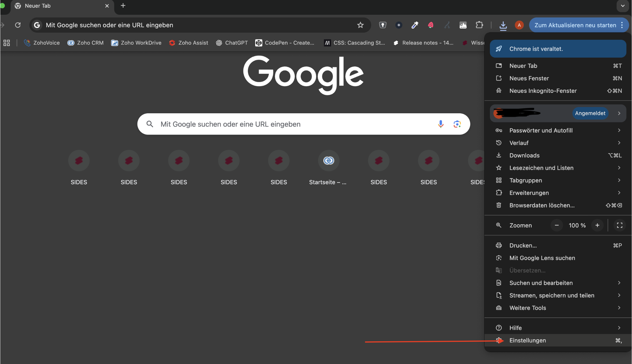This screenshot has height=364, width=632.
Task: Toggle fullscreen mode in zoom row
Action: pos(619,225)
